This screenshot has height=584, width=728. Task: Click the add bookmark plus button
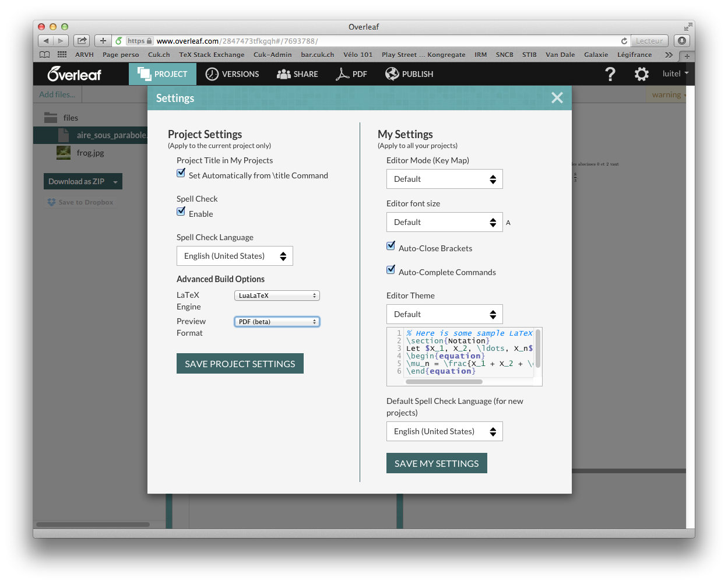103,41
